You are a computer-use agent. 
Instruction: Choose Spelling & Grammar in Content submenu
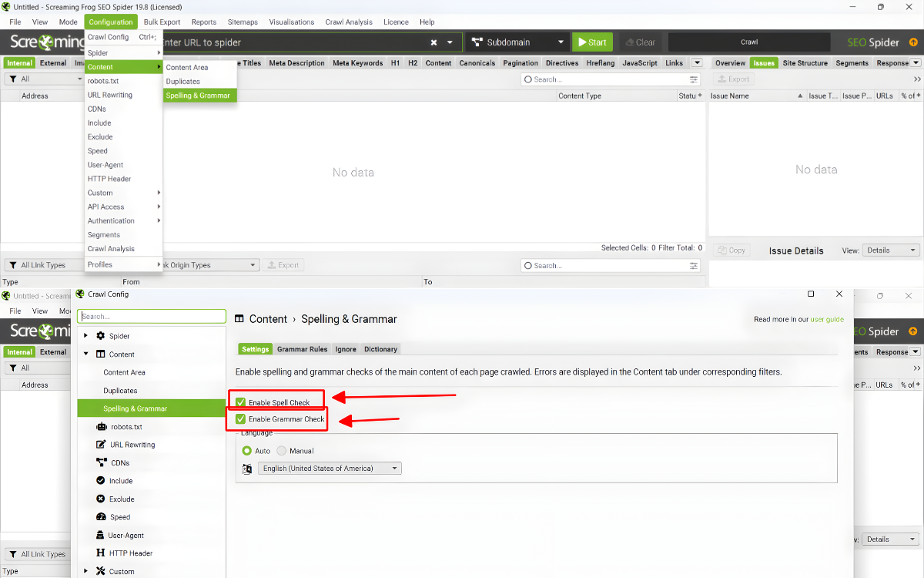pos(198,96)
